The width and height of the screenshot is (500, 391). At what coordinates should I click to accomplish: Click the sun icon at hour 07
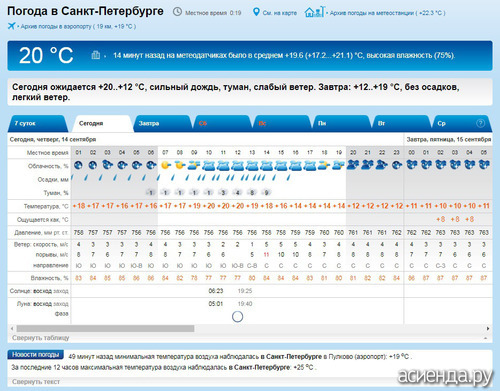165,165
